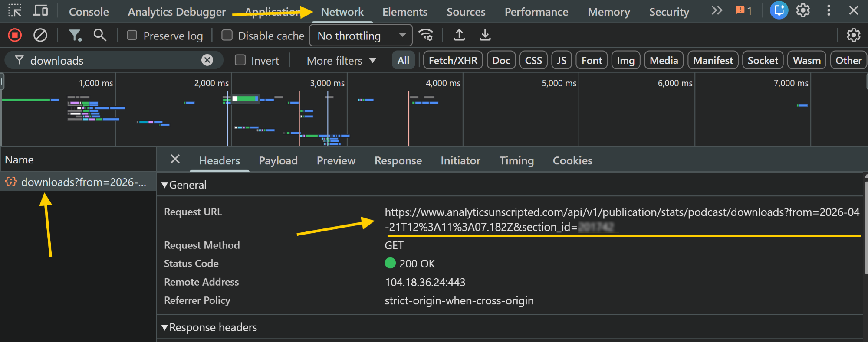Select the downloads?from=2026 request row
This screenshot has height=342, width=868.
[78, 182]
